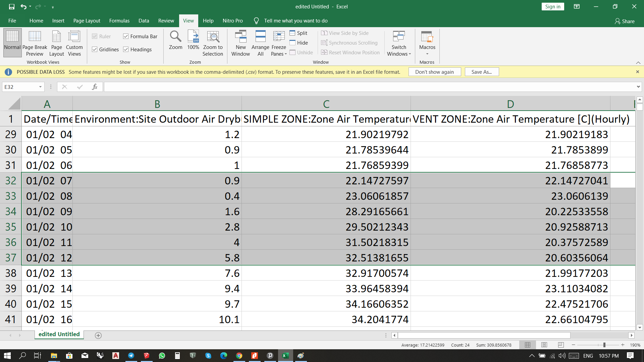Add a new sheet with plus icon
Screen dimensions: 644x362
click(98, 335)
